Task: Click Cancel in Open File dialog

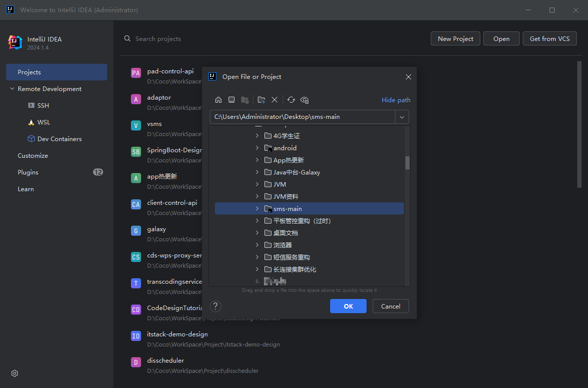Action: (x=390, y=306)
